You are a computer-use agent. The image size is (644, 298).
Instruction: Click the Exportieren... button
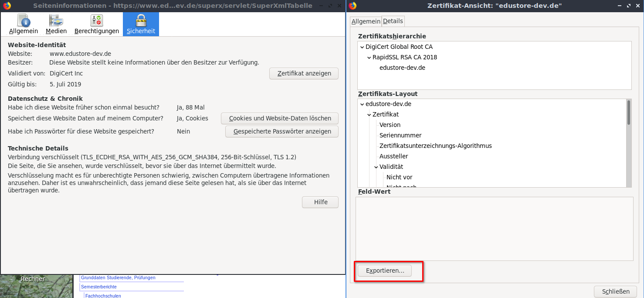pyautogui.click(x=385, y=271)
